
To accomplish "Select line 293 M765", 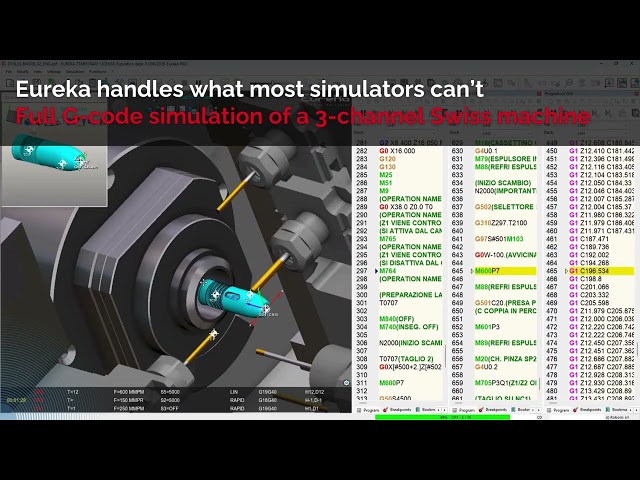I will click(x=388, y=239).
